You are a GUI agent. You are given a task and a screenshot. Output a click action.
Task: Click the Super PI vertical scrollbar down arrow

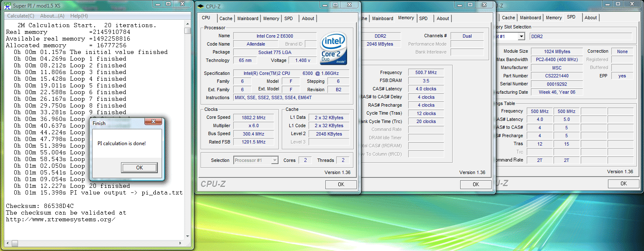pos(188,236)
